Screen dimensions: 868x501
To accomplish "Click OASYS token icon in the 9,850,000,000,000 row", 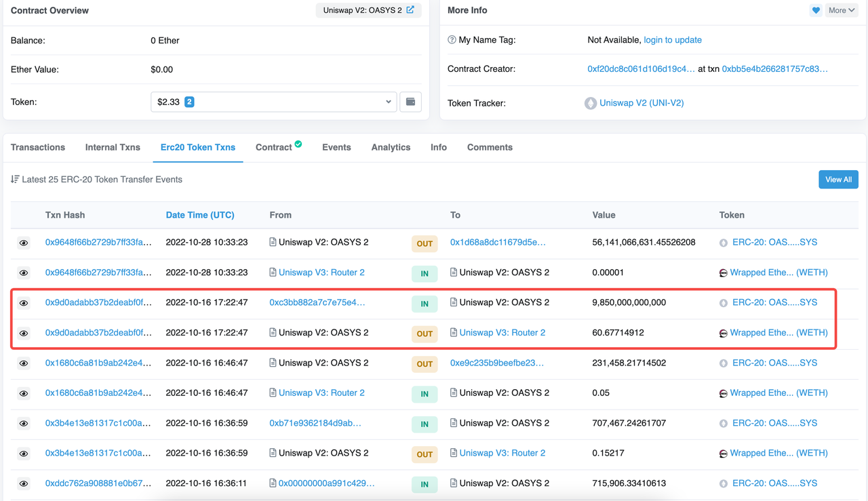I will (724, 303).
